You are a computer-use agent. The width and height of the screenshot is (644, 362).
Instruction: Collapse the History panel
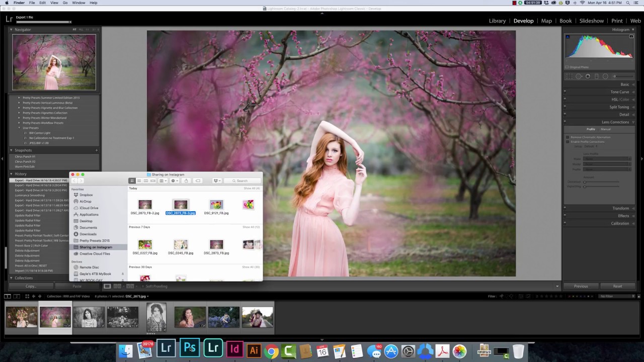pyautogui.click(x=12, y=174)
